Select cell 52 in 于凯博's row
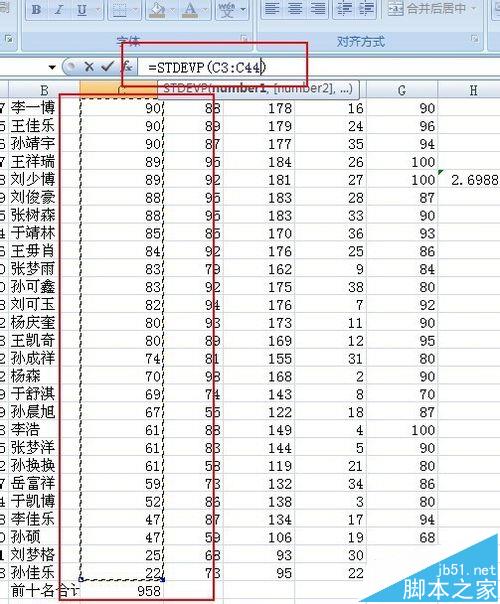This screenshot has height=604, width=500. coord(122,502)
